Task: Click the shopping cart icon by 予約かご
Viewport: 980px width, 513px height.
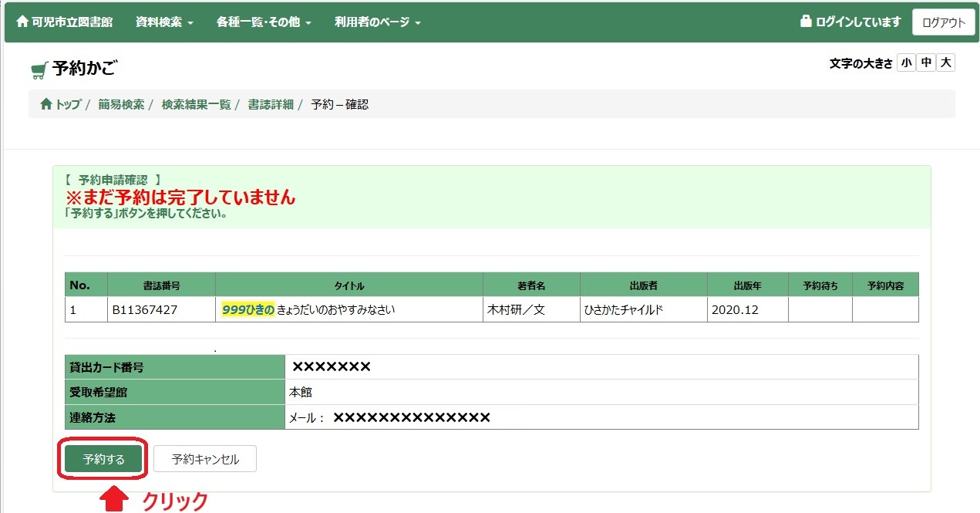Action: pos(39,70)
